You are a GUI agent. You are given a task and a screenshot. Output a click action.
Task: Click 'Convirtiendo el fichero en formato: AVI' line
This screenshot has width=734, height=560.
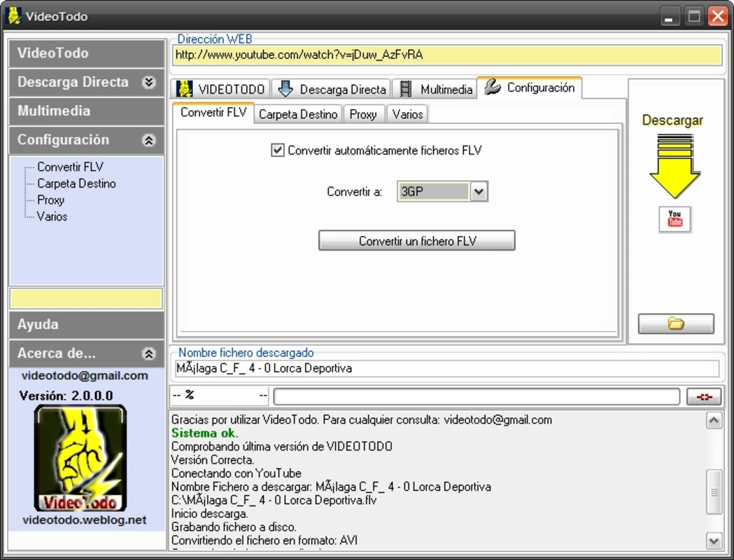264,540
